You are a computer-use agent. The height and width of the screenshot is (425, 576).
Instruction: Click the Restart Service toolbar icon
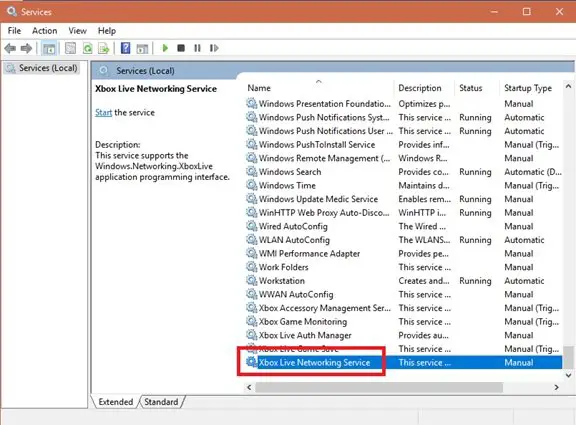click(x=214, y=48)
